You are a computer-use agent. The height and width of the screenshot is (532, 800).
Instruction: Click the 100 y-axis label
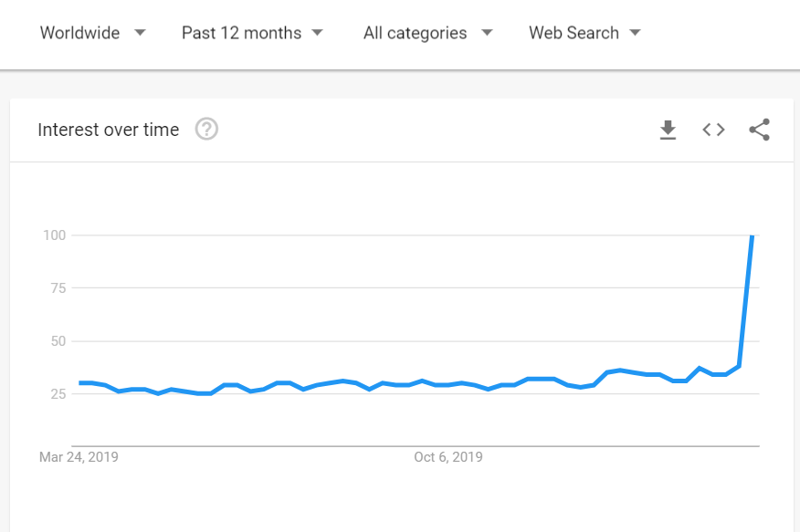point(55,235)
